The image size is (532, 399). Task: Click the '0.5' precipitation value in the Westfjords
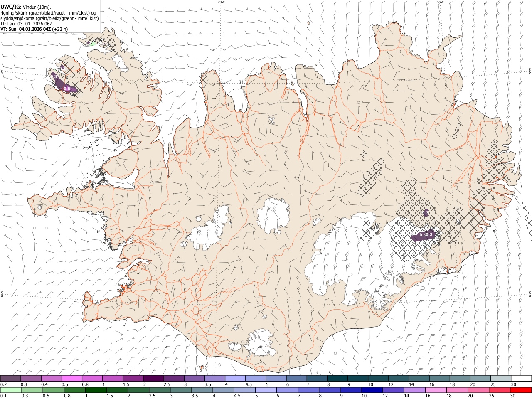[x=66, y=89]
